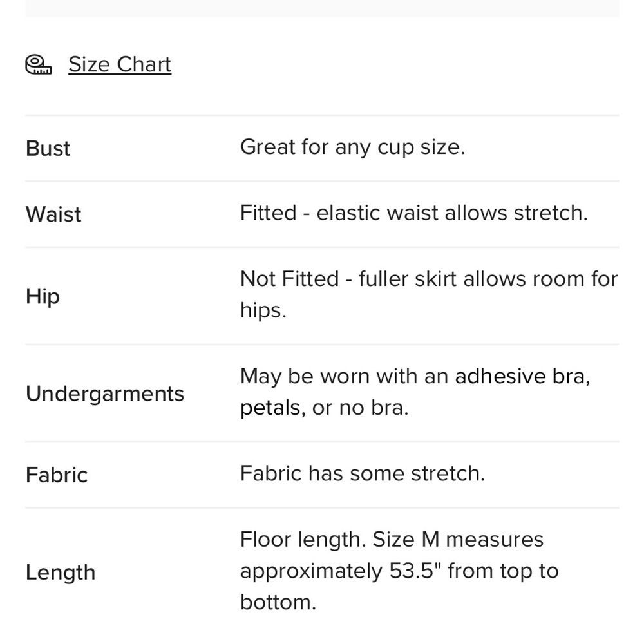Screen dimensions: 644x644
Task: Click 'Fabric has some stretch' text
Action: click(363, 473)
